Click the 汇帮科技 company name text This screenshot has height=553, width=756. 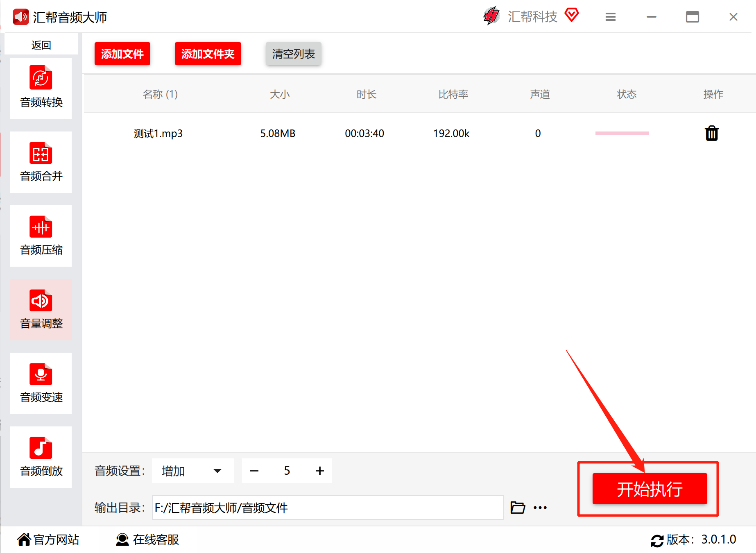tap(533, 17)
